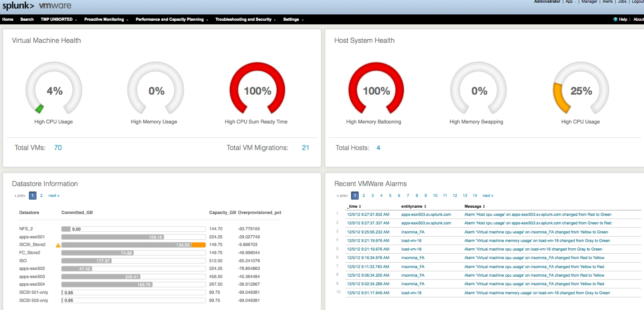Click capacity value 512.00
Image resolution: width=644 pixels, height=310 pixels.
[216, 261]
